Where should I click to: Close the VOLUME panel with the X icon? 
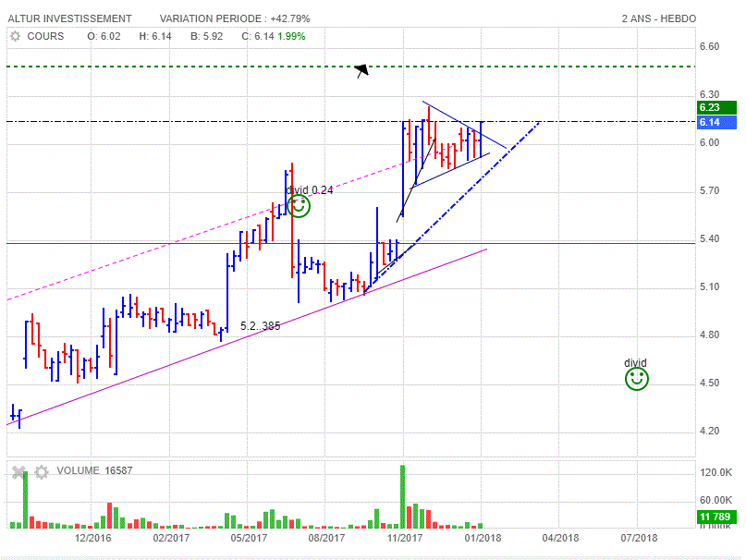tap(18, 471)
